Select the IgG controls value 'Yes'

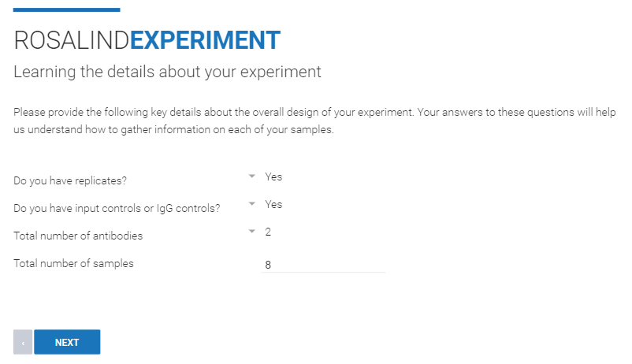(x=273, y=204)
